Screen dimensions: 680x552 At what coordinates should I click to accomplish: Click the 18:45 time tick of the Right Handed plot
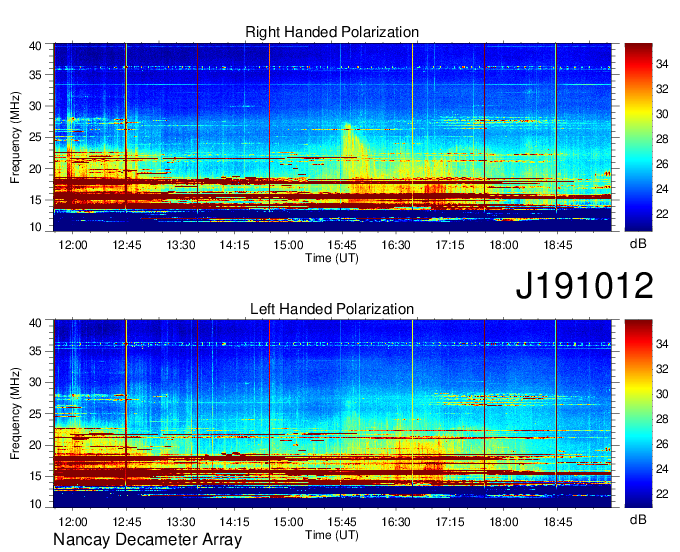coord(558,245)
